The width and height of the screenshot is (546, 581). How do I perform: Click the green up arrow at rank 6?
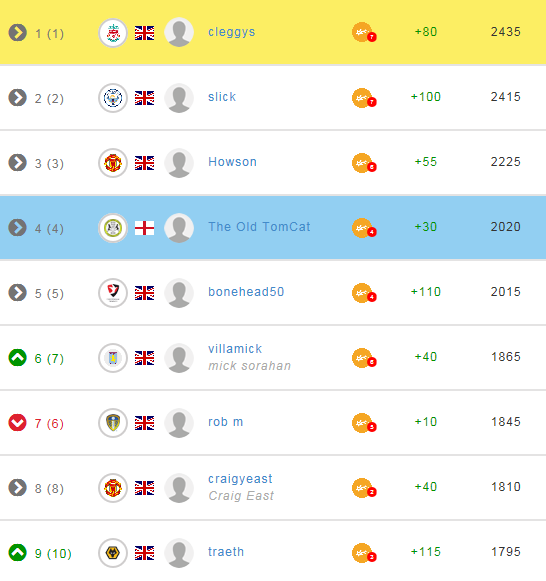pyautogui.click(x=17, y=358)
